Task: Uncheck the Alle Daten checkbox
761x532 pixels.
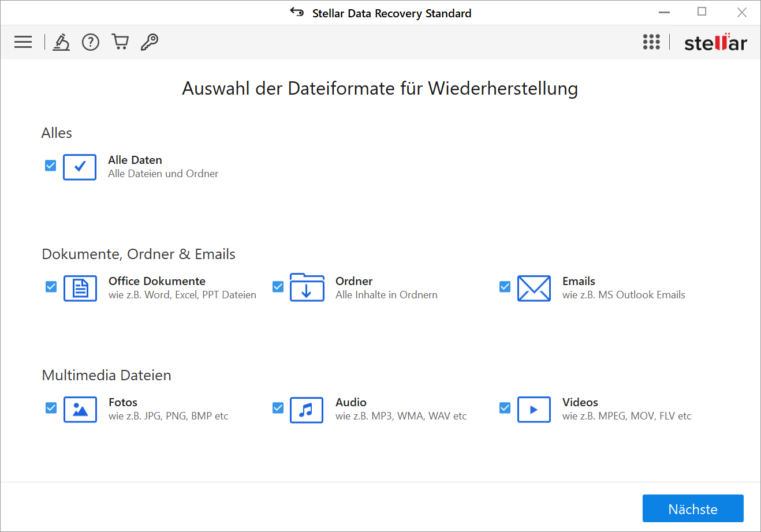Action: tap(51, 166)
